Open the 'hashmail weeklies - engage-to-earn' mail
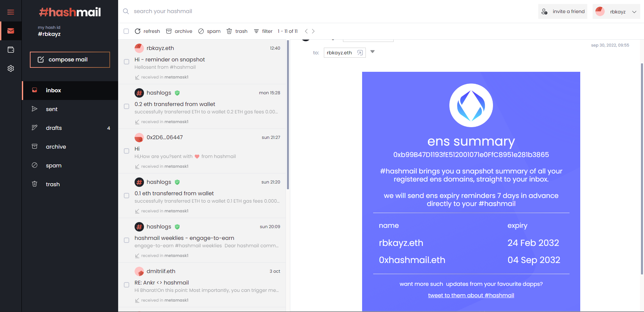Viewport: 644px width, 312px height. [202, 240]
